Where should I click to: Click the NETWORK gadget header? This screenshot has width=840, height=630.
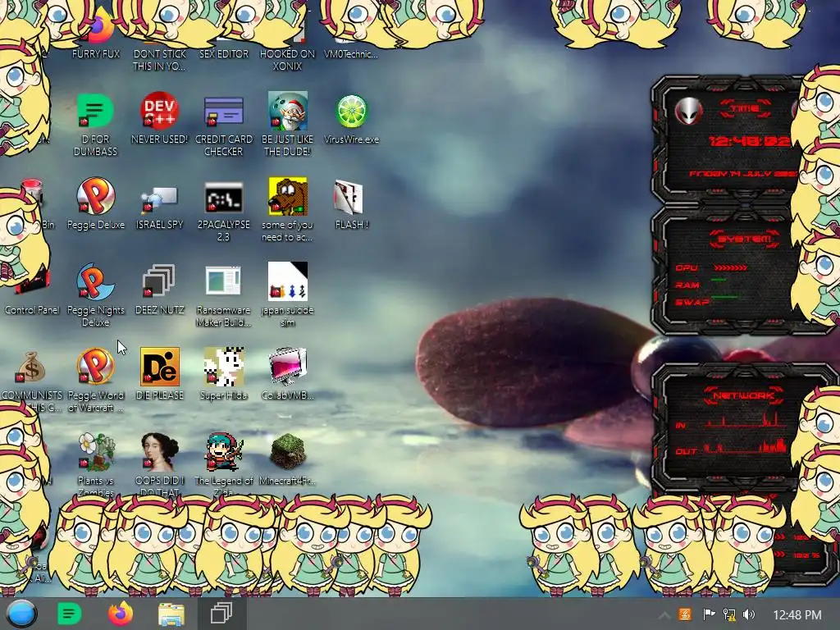pos(743,396)
